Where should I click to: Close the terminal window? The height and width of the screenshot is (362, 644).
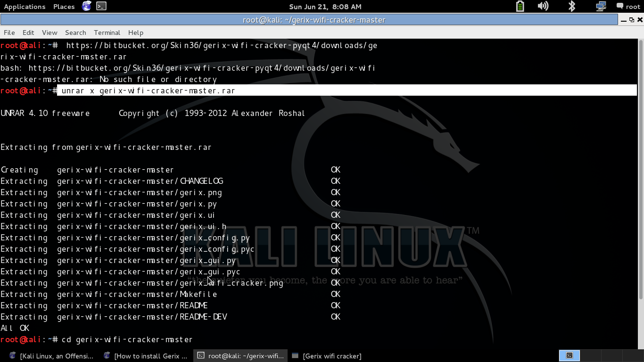click(640, 20)
